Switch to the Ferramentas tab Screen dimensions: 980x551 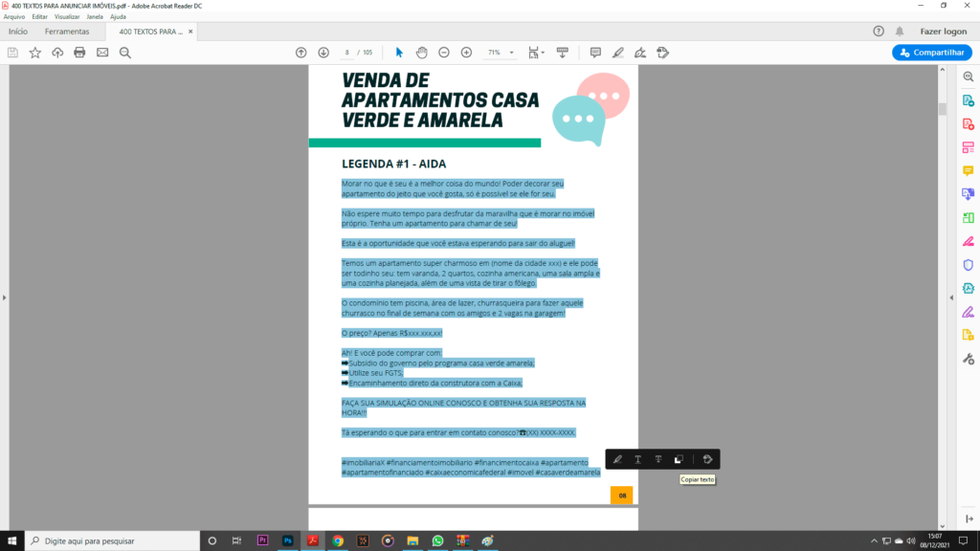67,32
